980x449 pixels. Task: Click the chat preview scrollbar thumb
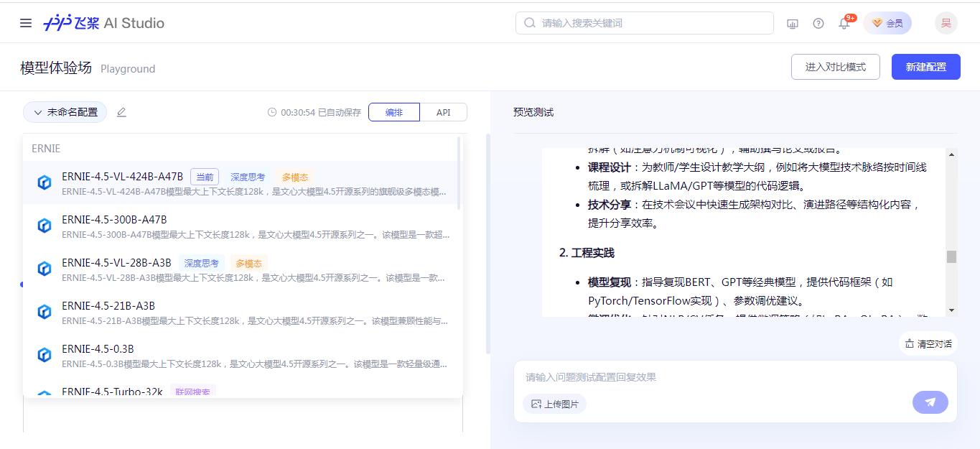click(951, 256)
